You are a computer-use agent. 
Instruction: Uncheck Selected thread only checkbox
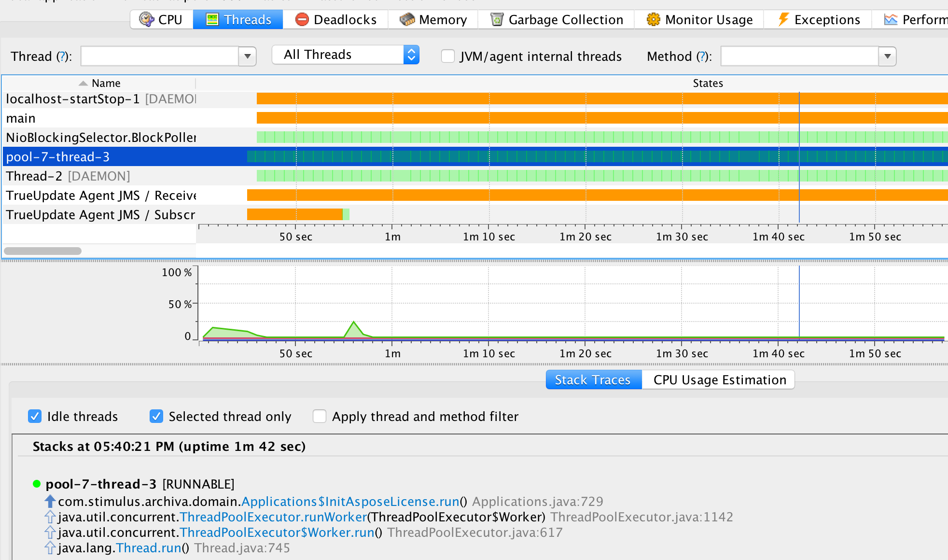(x=156, y=416)
